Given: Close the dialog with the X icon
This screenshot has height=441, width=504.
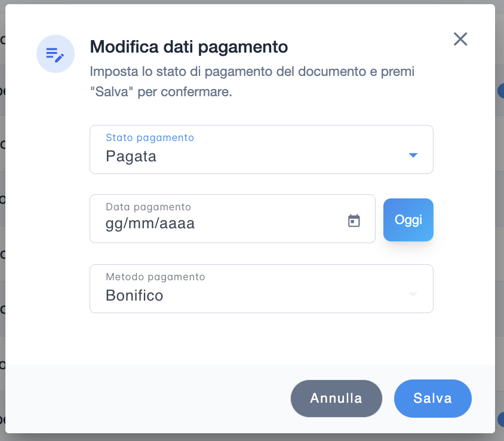Looking at the screenshot, I should pos(460,39).
